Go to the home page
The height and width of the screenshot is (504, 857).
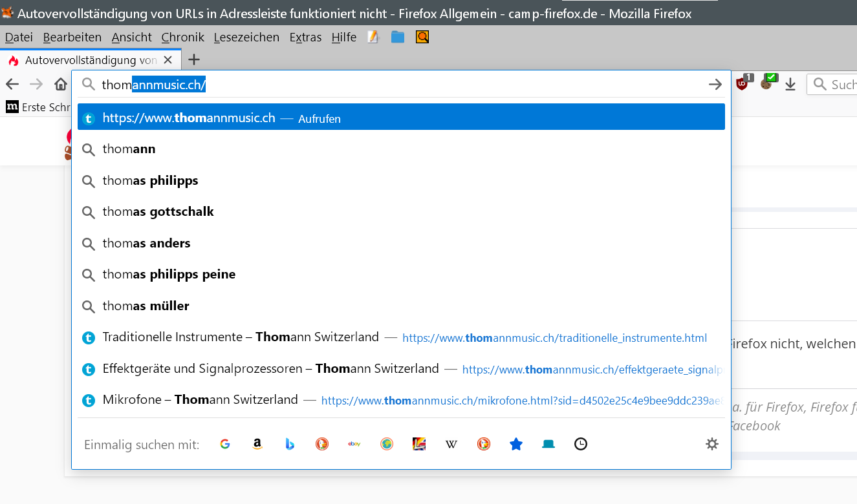click(60, 84)
